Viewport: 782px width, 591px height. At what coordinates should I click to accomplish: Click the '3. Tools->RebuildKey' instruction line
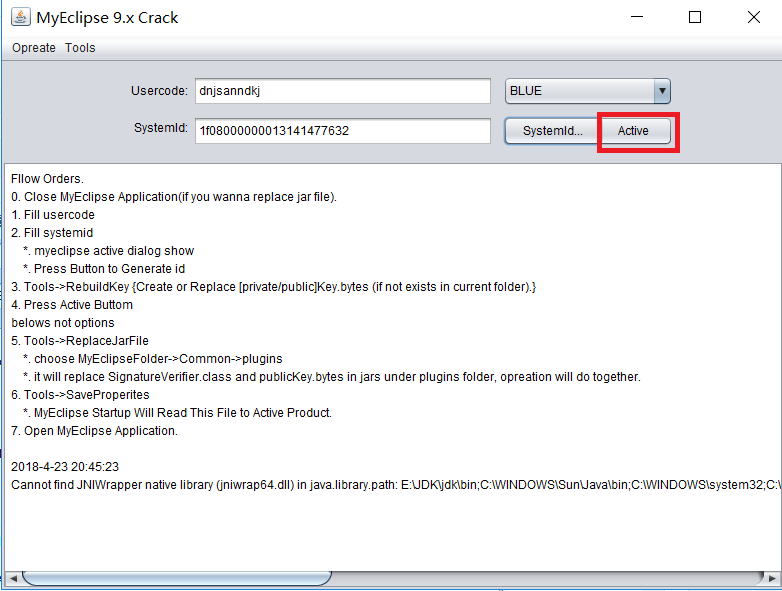click(x=273, y=287)
